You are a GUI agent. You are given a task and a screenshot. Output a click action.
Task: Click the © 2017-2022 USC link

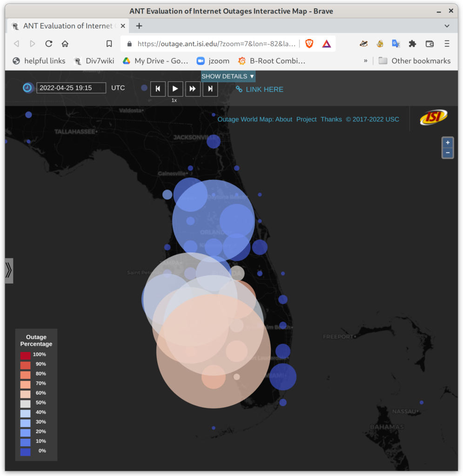coord(372,119)
